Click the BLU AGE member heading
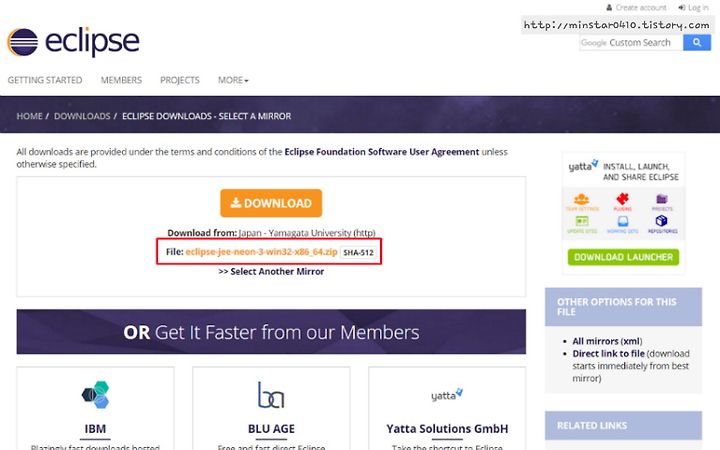 tap(271, 428)
